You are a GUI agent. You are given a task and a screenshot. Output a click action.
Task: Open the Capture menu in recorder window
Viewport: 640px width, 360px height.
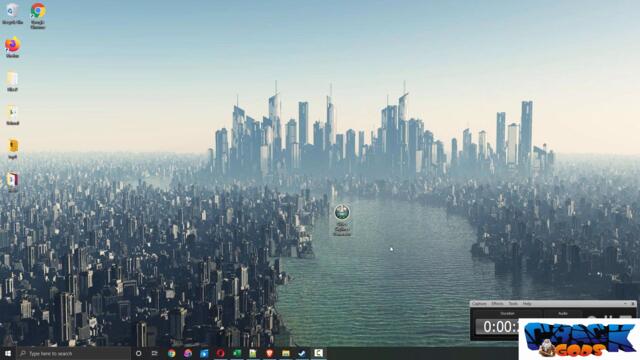tap(479, 304)
